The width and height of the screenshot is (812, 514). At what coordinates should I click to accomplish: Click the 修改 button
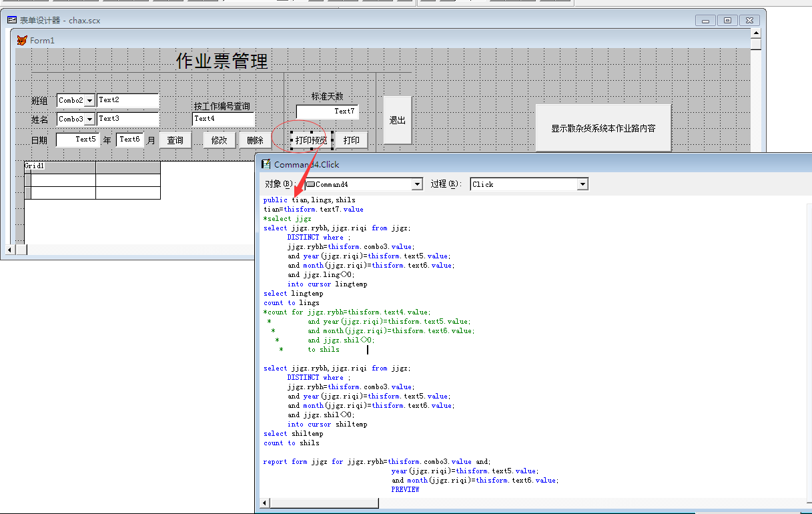[220, 140]
